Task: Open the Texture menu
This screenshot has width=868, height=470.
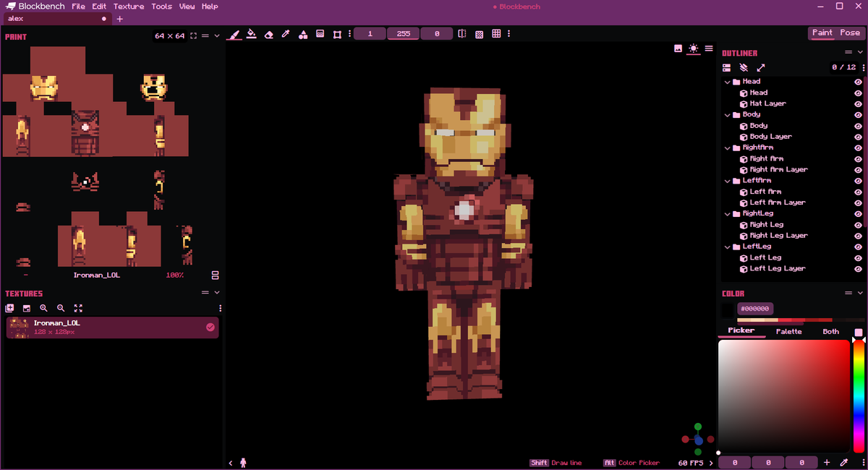Action: click(129, 7)
